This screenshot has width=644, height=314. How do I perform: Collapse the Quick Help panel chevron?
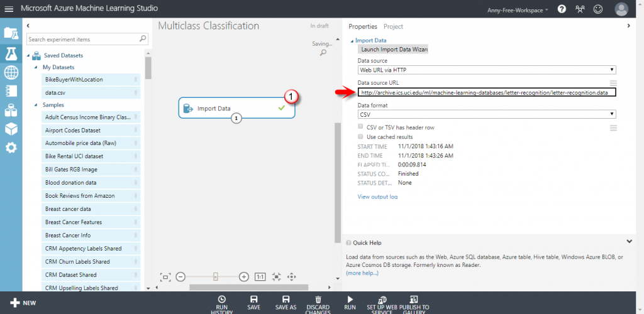pyautogui.click(x=629, y=241)
